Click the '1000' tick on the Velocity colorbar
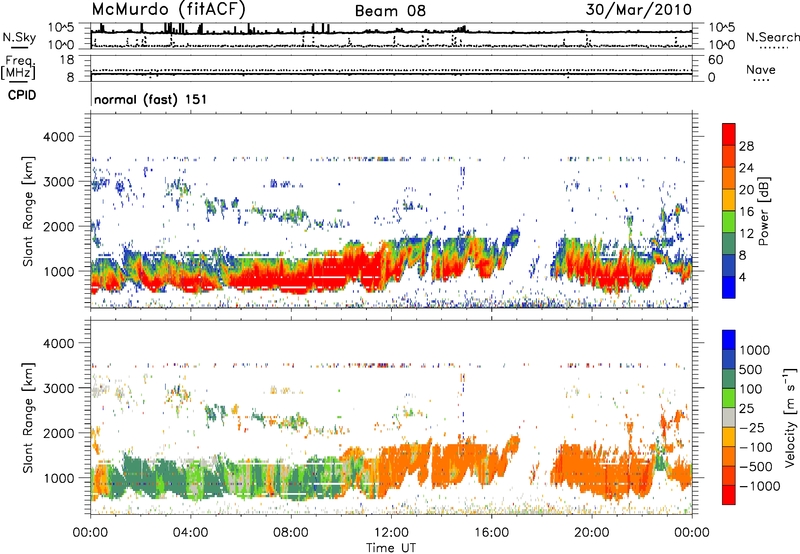 (755, 350)
